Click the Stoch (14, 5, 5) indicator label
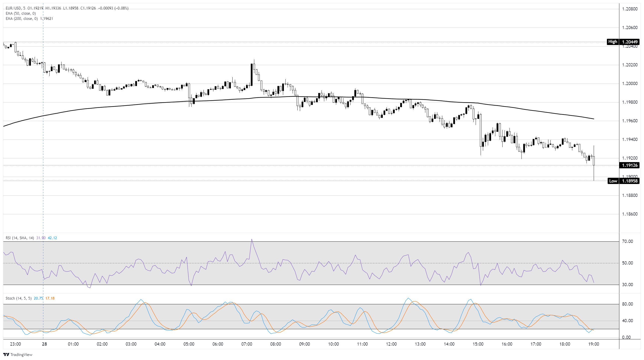This screenshot has height=360, width=644. (18, 298)
